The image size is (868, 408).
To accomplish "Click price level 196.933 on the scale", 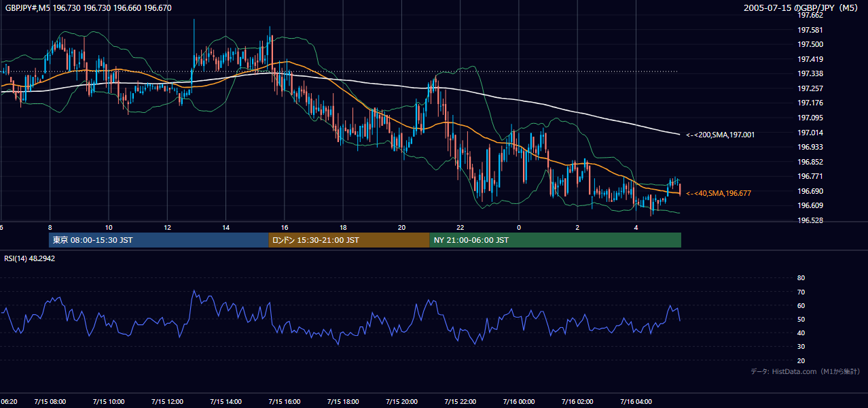I will [810, 147].
